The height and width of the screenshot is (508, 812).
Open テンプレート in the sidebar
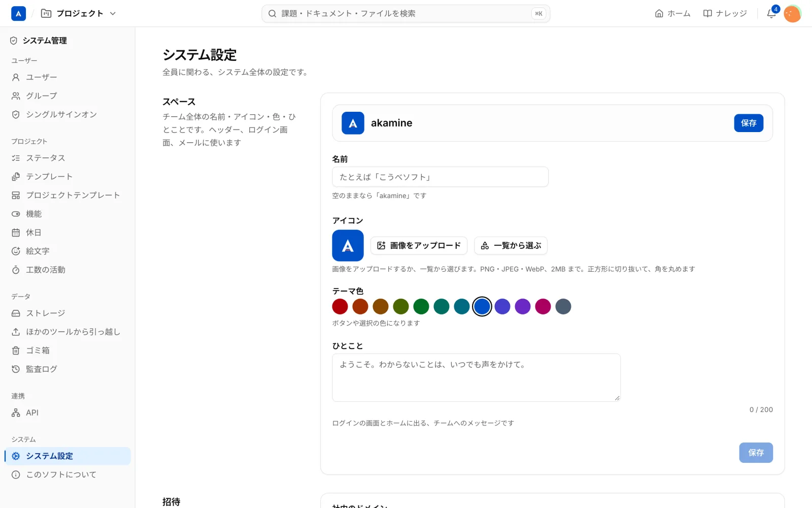[x=67, y=177]
